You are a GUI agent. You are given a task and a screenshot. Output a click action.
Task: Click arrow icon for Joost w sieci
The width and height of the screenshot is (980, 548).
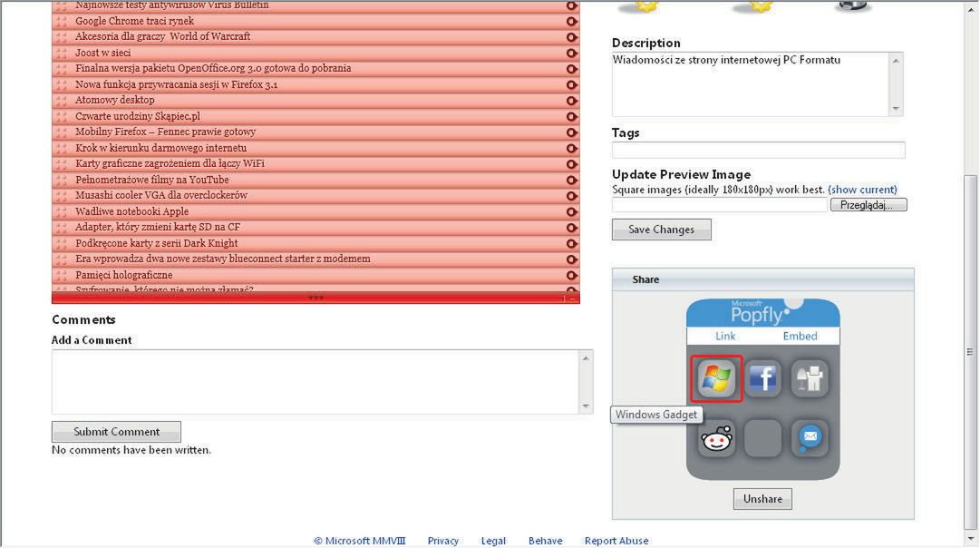[571, 54]
